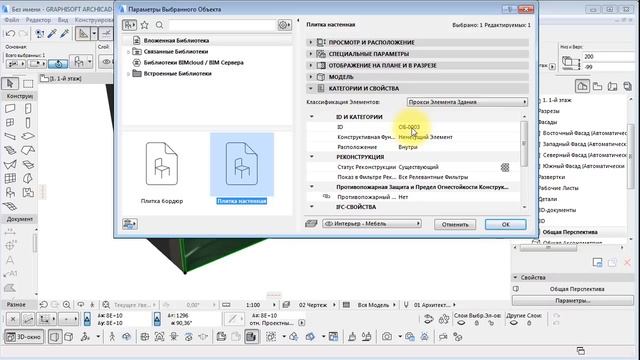Collapse the Свойства section in navigator
640x360 pixels.
click(x=515, y=277)
